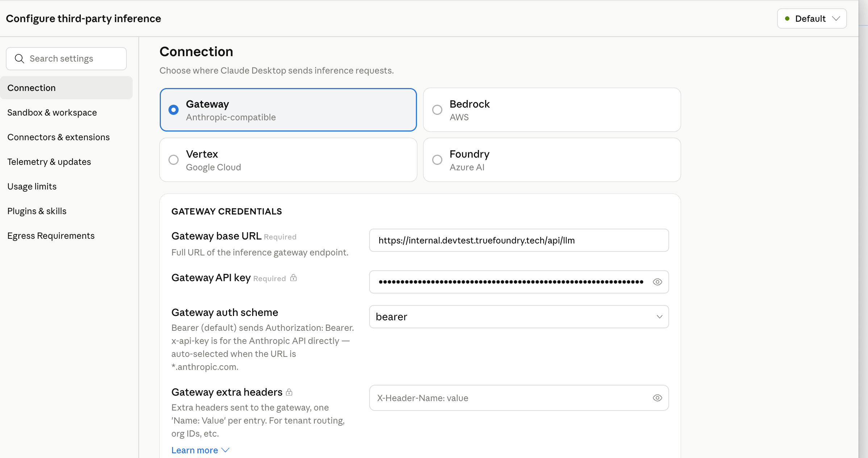Choose Bedrock AWS as connection
The height and width of the screenshot is (458, 868).
(552, 110)
